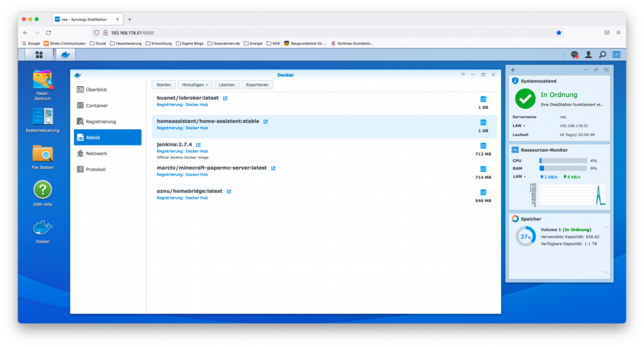The width and height of the screenshot is (644, 347).
Task: Expand the LAN dropdown in Ressourcen-Monitor
Action: (519, 176)
